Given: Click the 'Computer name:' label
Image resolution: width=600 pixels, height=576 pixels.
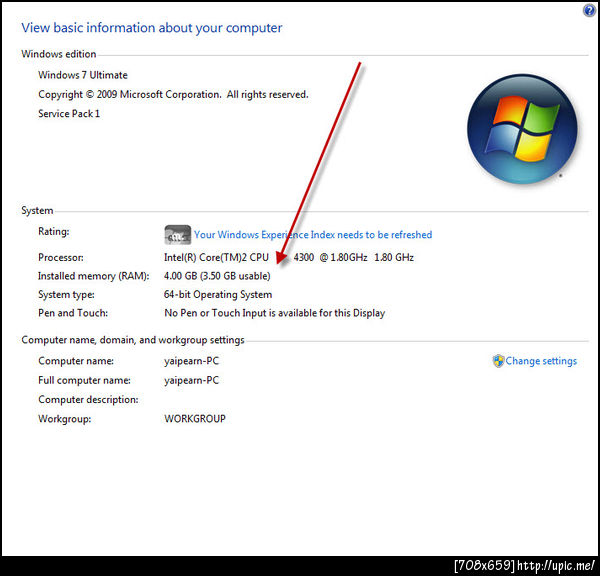Looking at the screenshot, I should click(76, 361).
